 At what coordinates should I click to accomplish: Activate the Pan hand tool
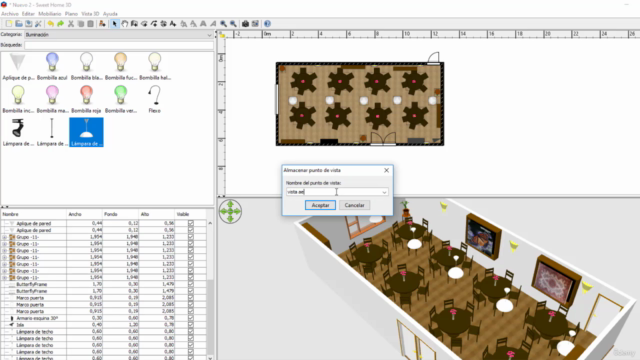point(124,24)
